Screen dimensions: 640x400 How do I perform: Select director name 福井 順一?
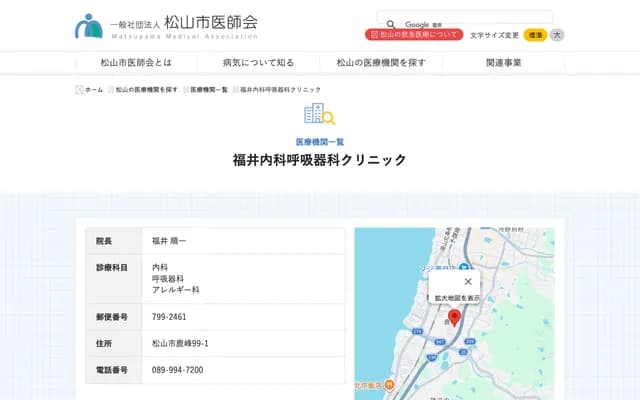coord(169,241)
